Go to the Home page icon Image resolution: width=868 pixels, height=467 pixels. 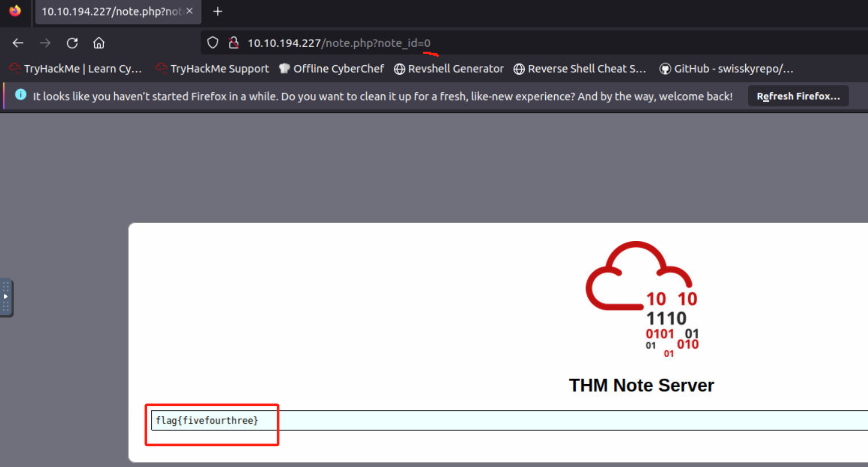pyautogui.click(x=99, y=43)
